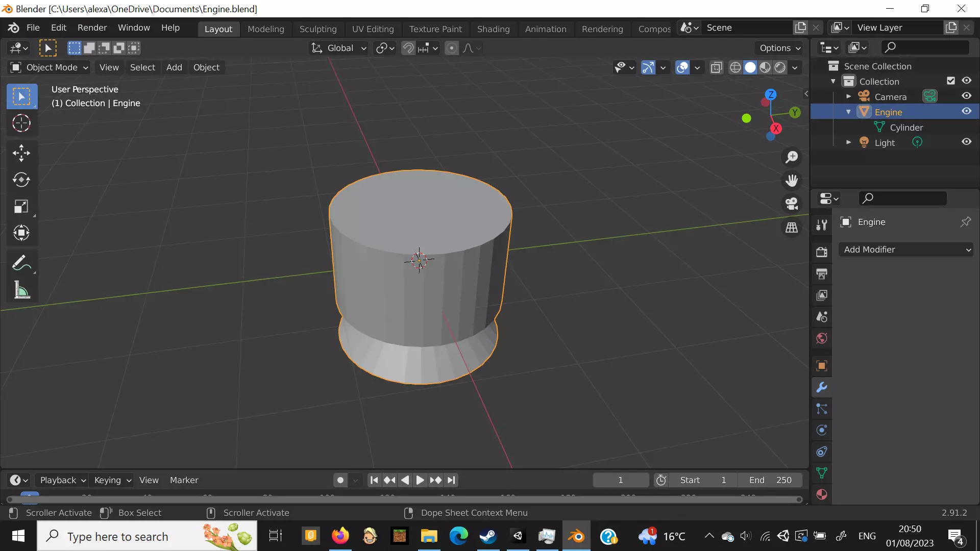Switch to rendered viewport shading
This screenshot has width=980, height=551.
(x=780, y=67)
